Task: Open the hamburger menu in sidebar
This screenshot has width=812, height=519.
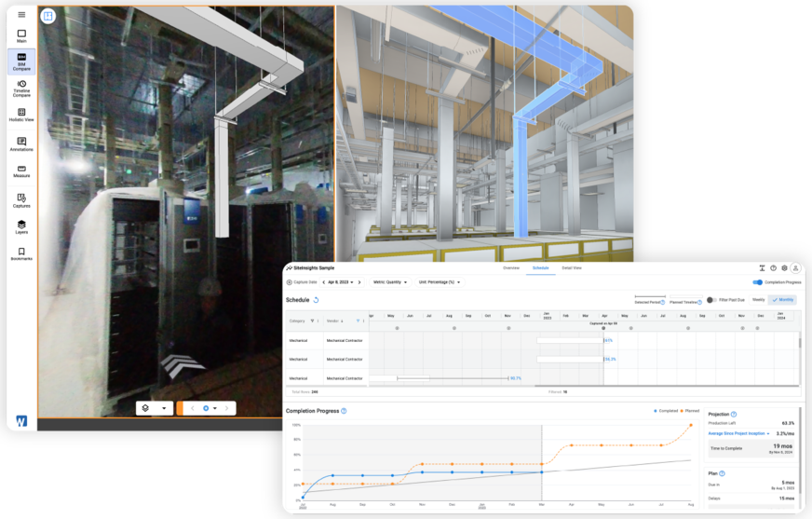Action: pyautogui.click(x=21, y=14)
